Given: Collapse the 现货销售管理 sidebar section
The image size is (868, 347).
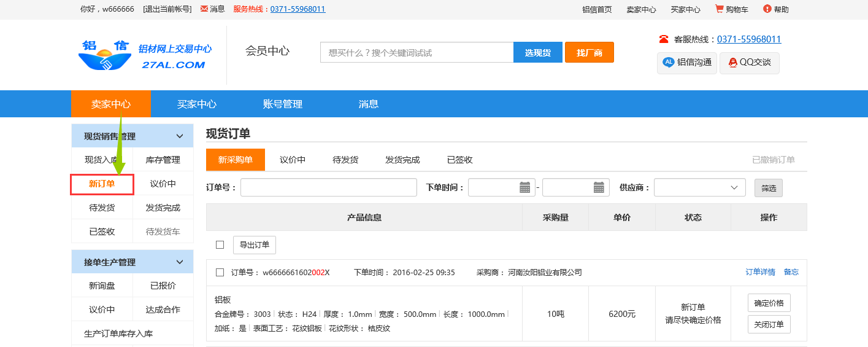Looking at the screenshot, I should click(180, 136).
